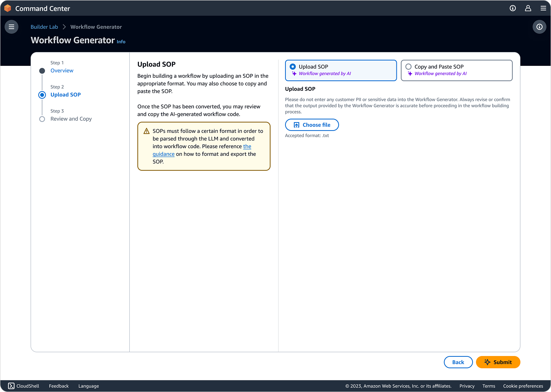Open the help panel info circle icon
Viewport: 551px width, 392px height.
pos(539,27)
